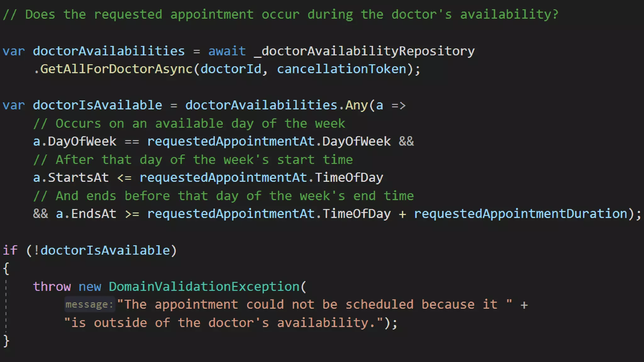Click the doctorId argument
This screenshot has height=362, width=644.
(231, 69)
